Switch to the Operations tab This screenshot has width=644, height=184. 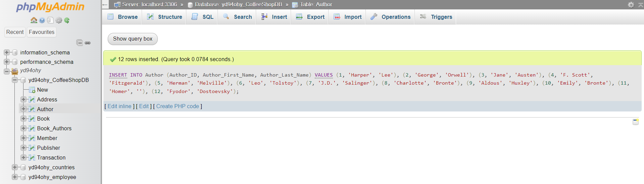coord(390,17)
